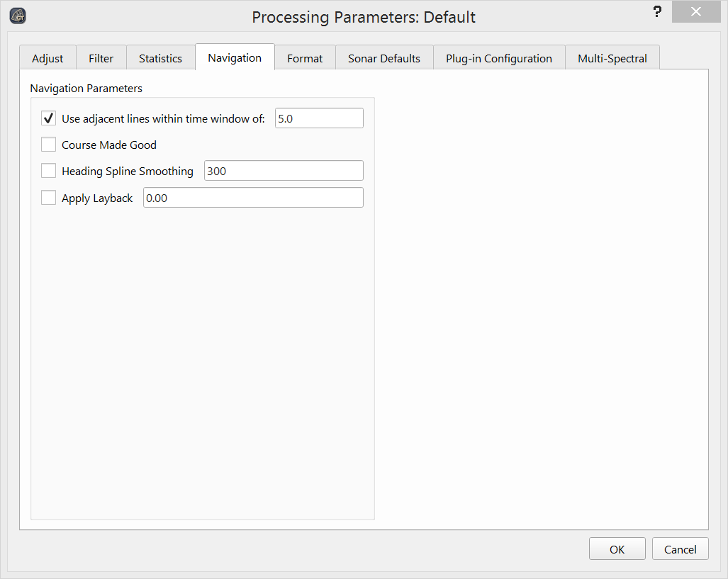Click the Navigation tab
This screenshot has width=728, height=579.
(x=235, y=57)
